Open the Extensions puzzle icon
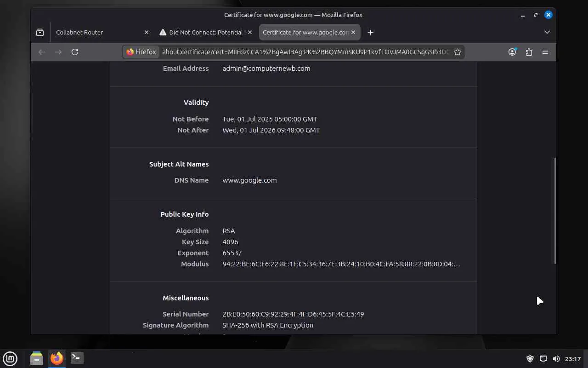This screenshot has height=368, width=588. coord(529,52)
